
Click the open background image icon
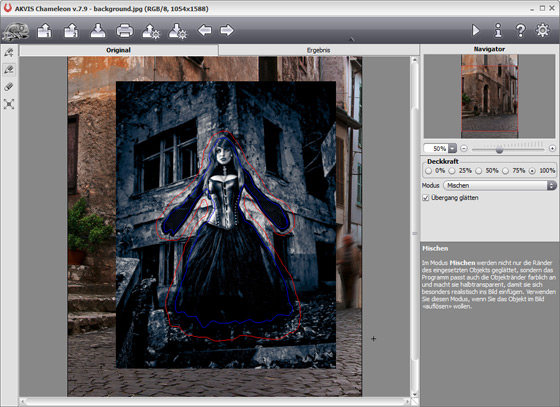[x=44, y=31]
